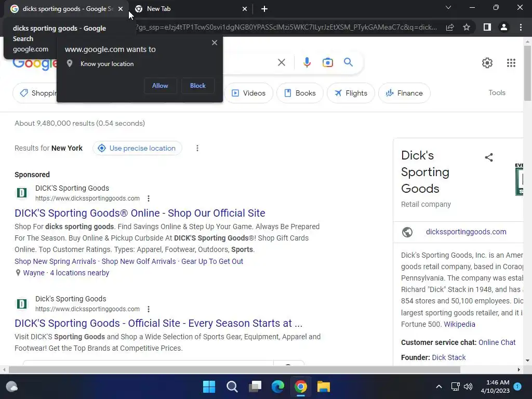The image size is (532, 399).
Task: Open Shop New Spring Arrivals link
Action: [55, 262]
